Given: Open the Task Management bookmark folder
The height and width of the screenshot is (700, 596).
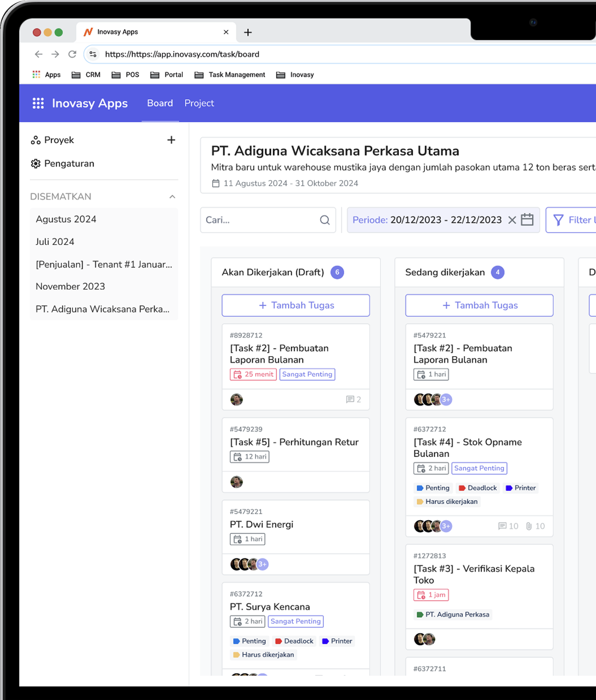Looking at the screenshot, I should [x=230, y=75].
